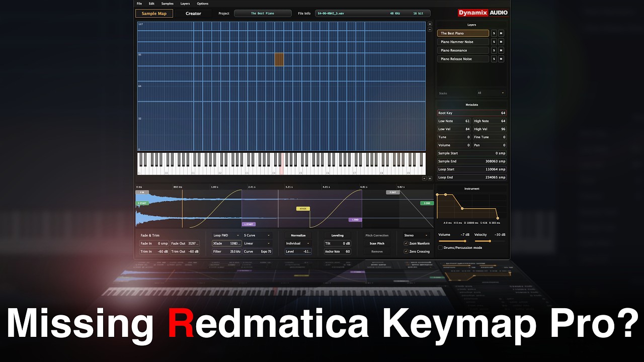The image size is (644, 362).
Task: Mute The Best Piano layer
Action: pos(501,33)
